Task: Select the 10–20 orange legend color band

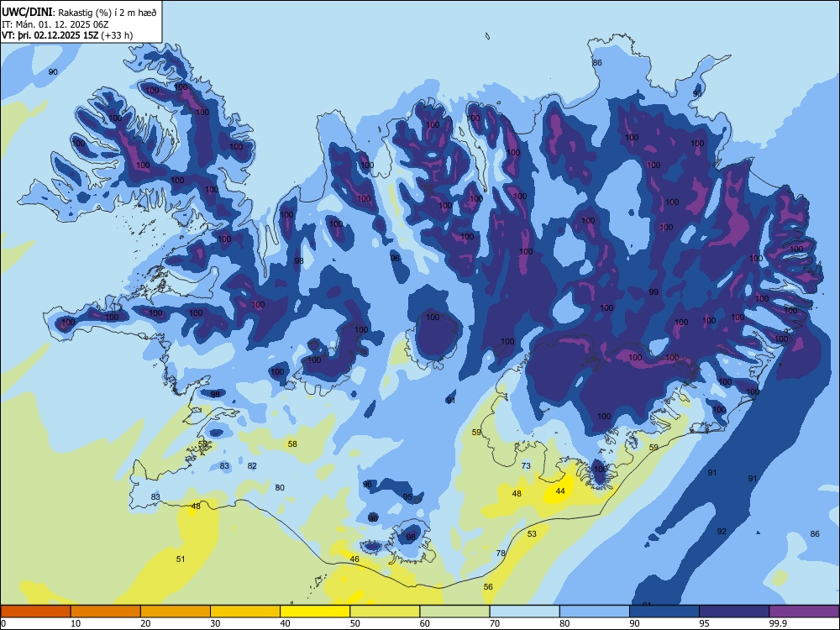Action: pyautogui.click(x=106, y=612)
